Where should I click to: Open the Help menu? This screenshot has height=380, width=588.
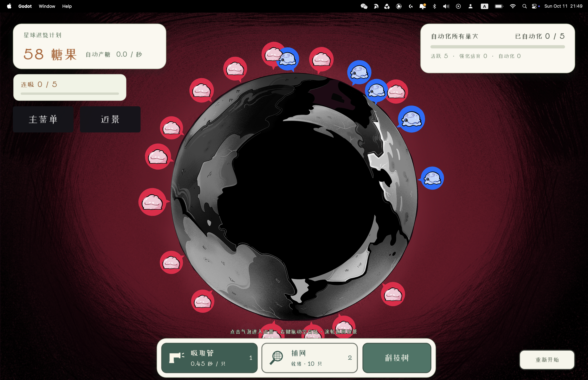[67, 6]
